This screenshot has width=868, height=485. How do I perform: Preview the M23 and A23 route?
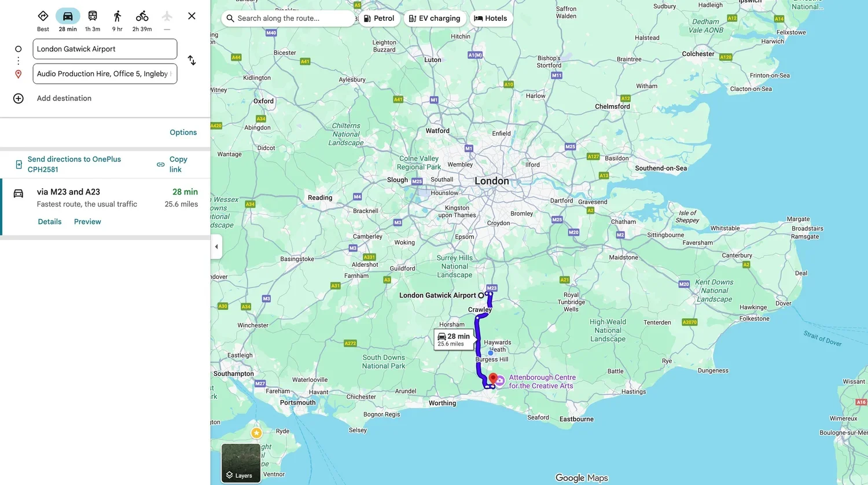pyautogui.click(x=87, y=222)
